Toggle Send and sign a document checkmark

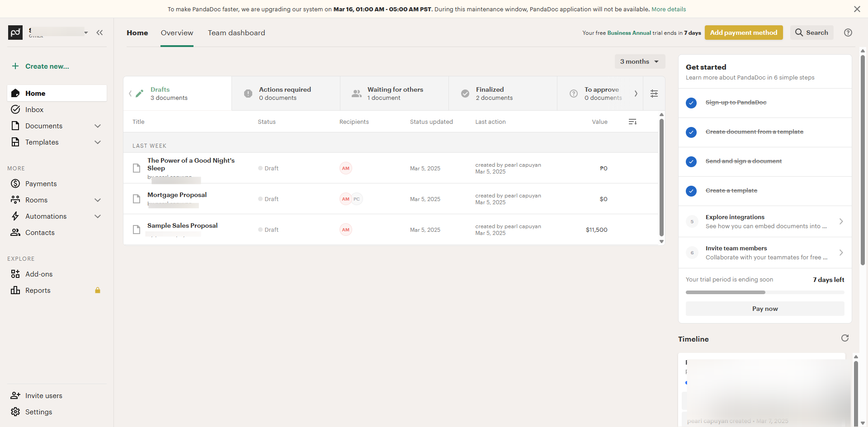691,162
